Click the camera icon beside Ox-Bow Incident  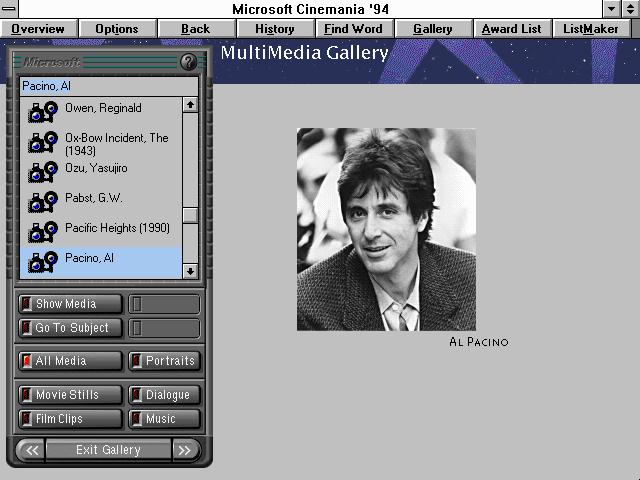pos(43,142)
